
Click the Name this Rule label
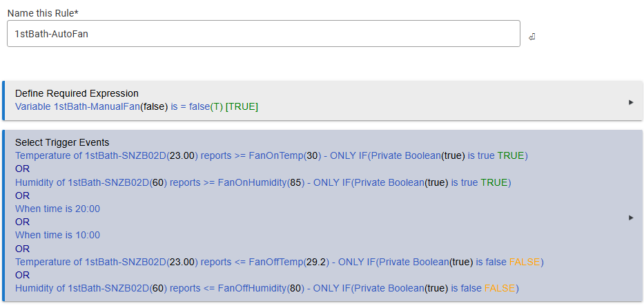tap(43, 13)
